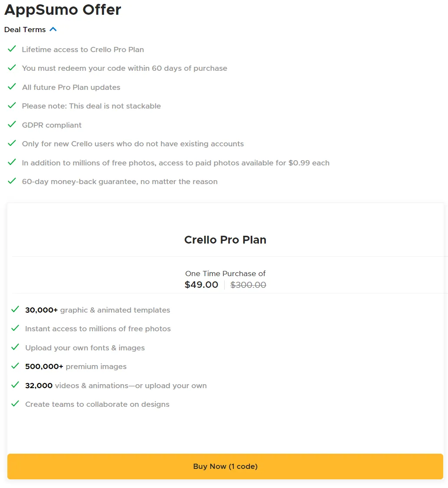Click checkmark beside All future Pro Plan updates
This screenshot has width=448, height=488.
click(x=12, y=87)
